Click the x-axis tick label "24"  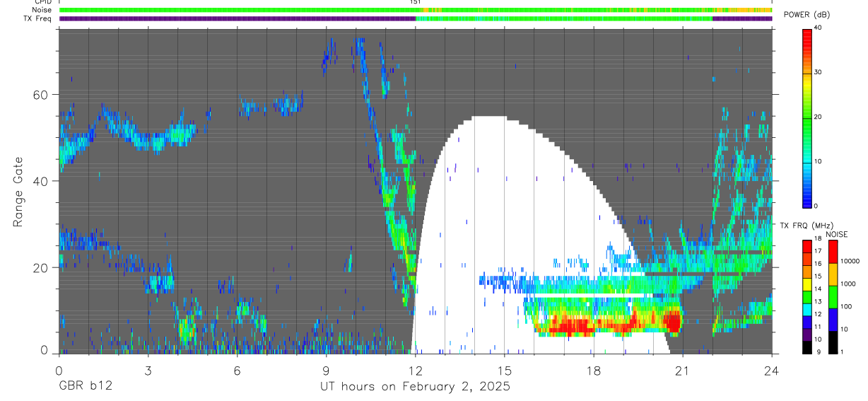pyautogui.click(x=771, y=371)
